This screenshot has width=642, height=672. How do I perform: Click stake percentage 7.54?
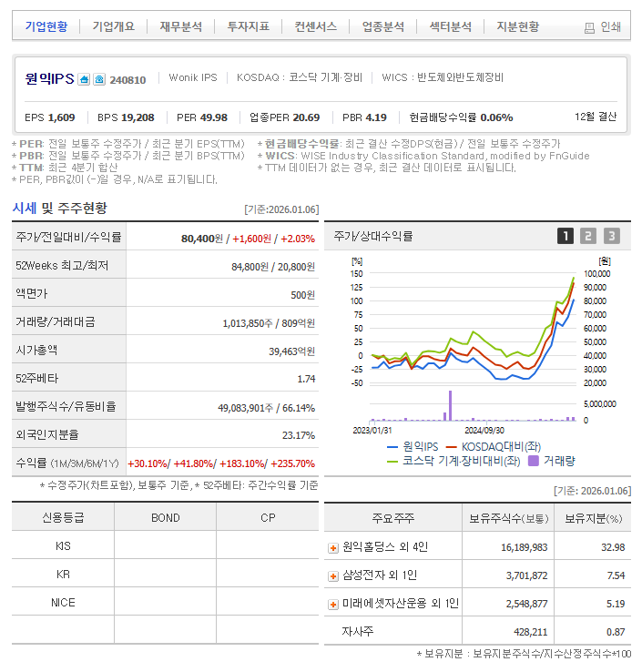tap(616, 575)
